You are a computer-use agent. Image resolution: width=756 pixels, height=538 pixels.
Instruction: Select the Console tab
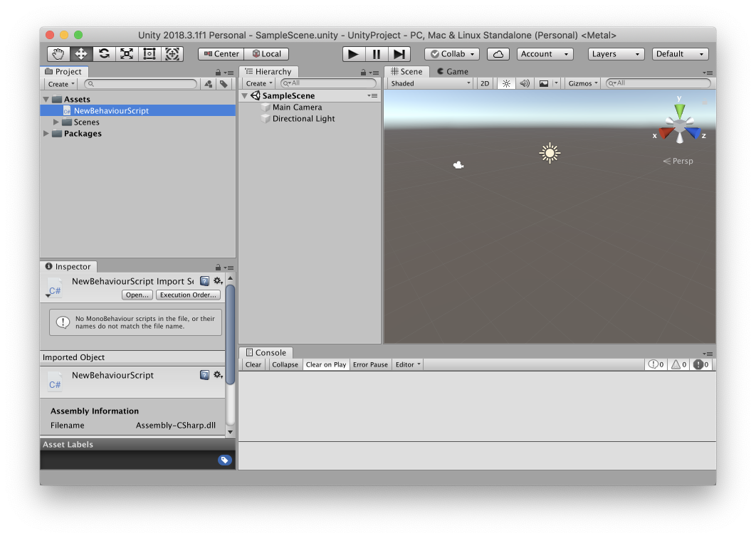click(x=266, y=352)
